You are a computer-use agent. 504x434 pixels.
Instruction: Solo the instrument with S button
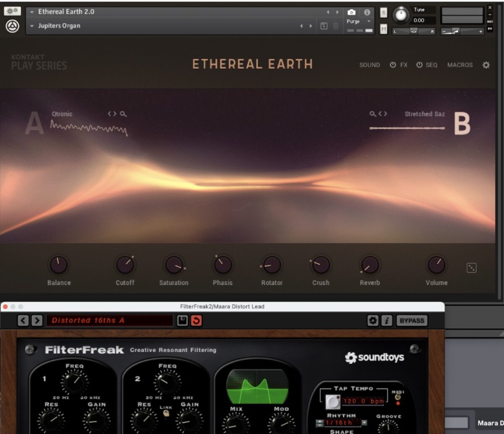(383, 13)
